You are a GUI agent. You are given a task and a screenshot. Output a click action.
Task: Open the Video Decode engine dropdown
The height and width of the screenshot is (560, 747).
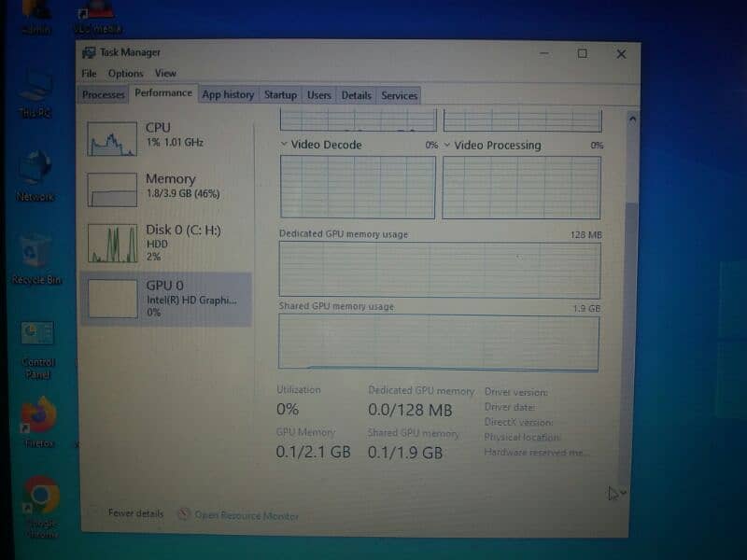point(285,146)
